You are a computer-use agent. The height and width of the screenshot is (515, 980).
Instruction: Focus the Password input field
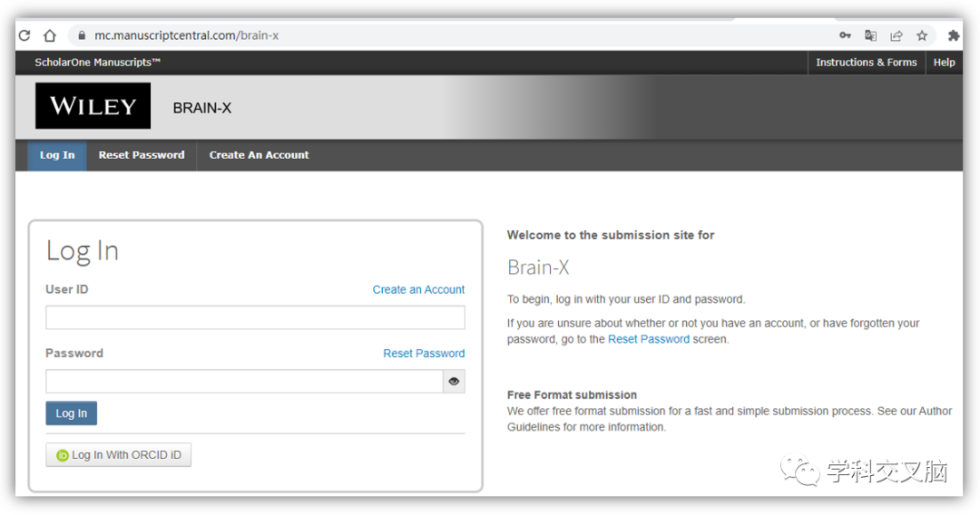click(x=244, y=382)
